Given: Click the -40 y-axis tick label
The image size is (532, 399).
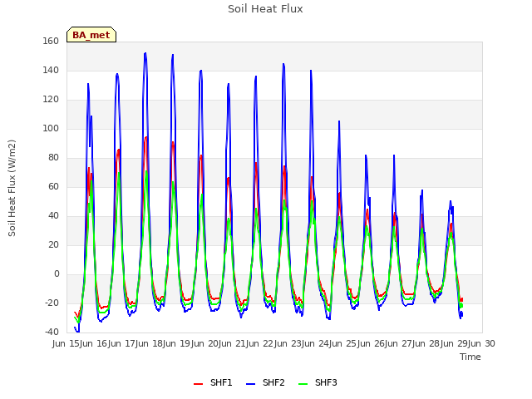Looking at the screenshot, I should [x=52, y=332].
